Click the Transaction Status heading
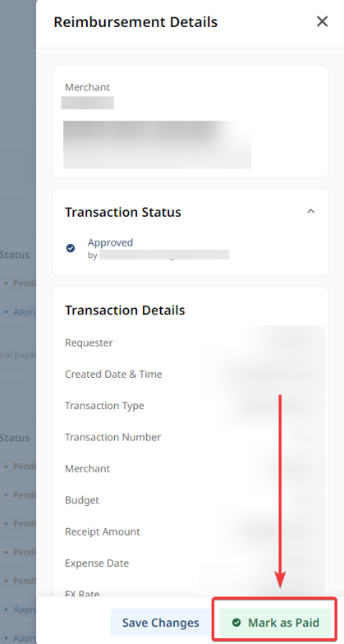 click(x=123, y=212)
